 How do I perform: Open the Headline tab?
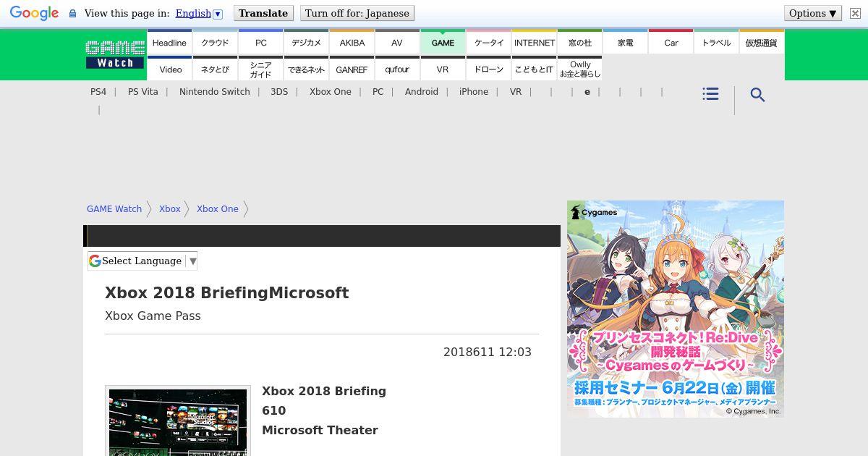coord(169,43)
